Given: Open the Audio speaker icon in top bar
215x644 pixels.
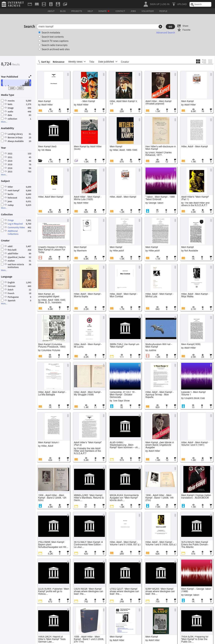Looking at the screenshot, I should click(x=51, y=4).
